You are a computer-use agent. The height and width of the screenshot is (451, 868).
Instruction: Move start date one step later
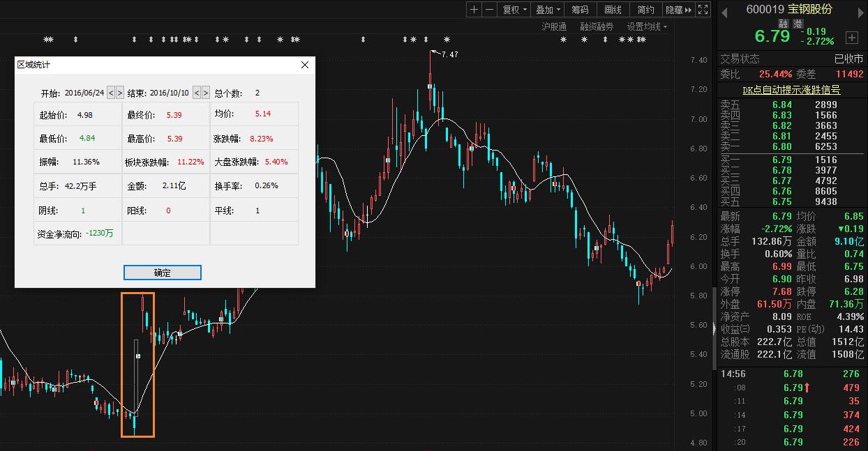tap(120, 93)
